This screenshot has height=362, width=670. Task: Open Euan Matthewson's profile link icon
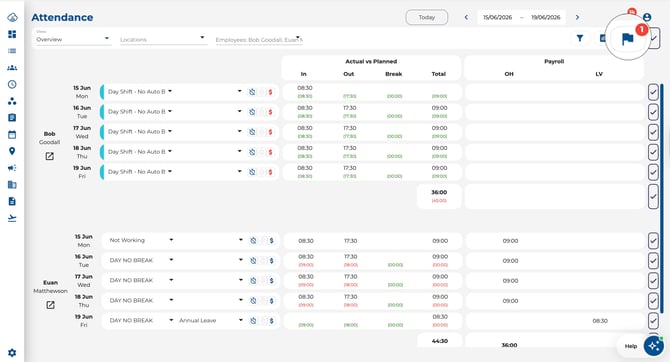tap(50, 305)
